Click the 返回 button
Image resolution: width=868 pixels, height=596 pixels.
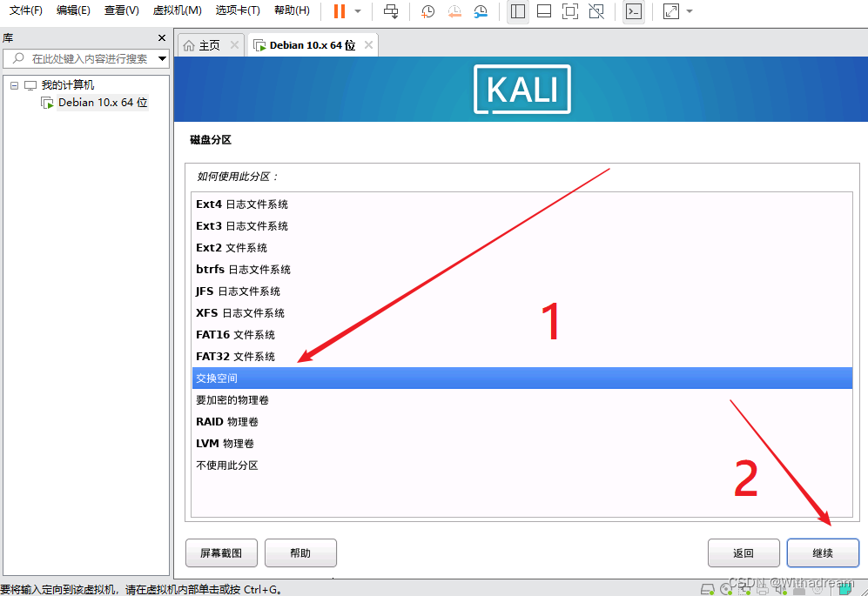[744, 552]
